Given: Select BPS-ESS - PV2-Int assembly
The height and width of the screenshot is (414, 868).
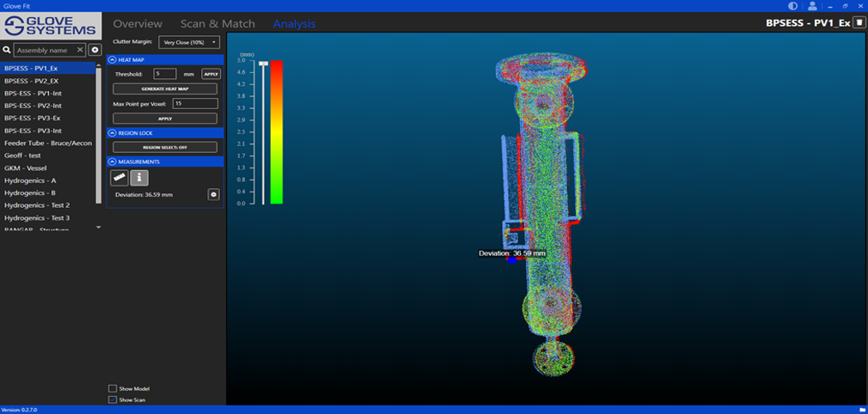Looking at the screenshot, I should (x=47, y=106).
